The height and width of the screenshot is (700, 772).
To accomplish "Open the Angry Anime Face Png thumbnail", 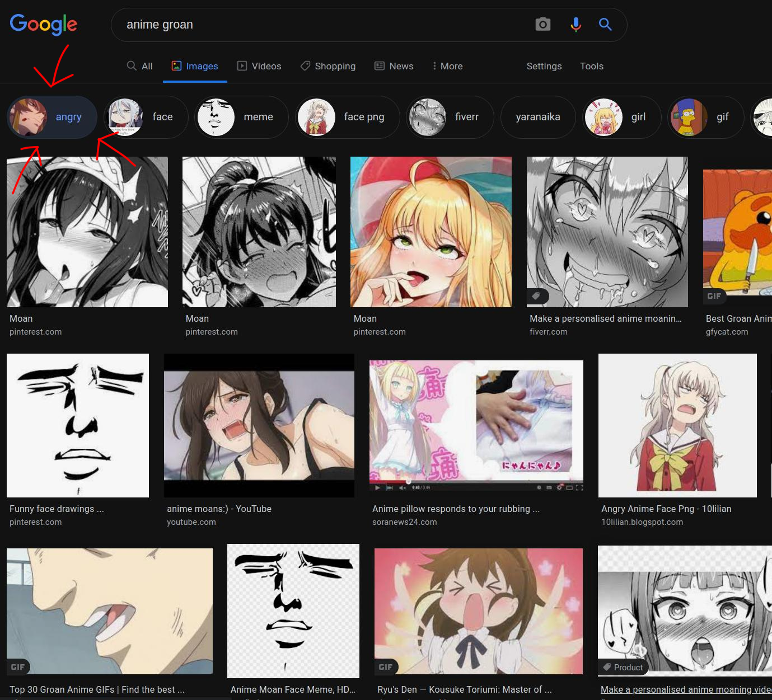I will [677, 425].
